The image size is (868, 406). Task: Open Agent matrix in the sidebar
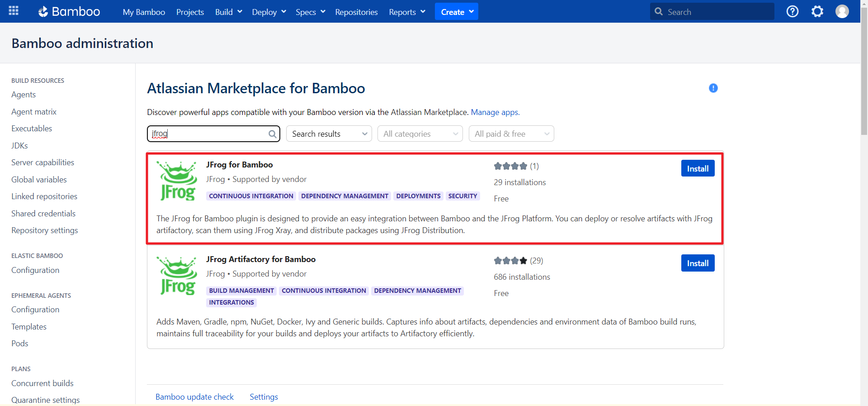(x=34, y=112)
